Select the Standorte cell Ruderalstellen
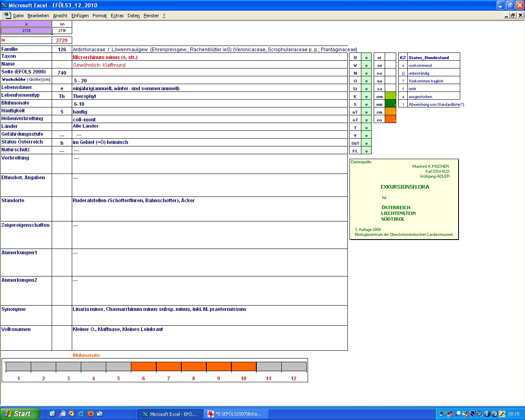 [x=210, y=209]
